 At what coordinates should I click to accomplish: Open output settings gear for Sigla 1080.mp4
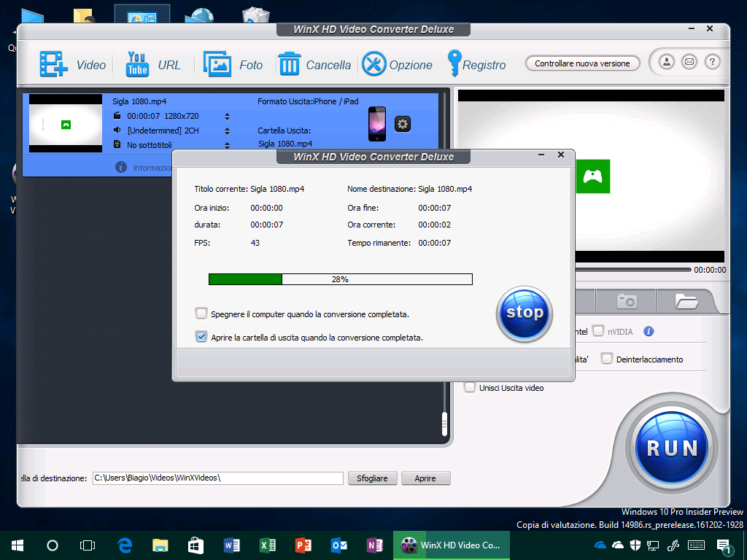coord(403,124)
